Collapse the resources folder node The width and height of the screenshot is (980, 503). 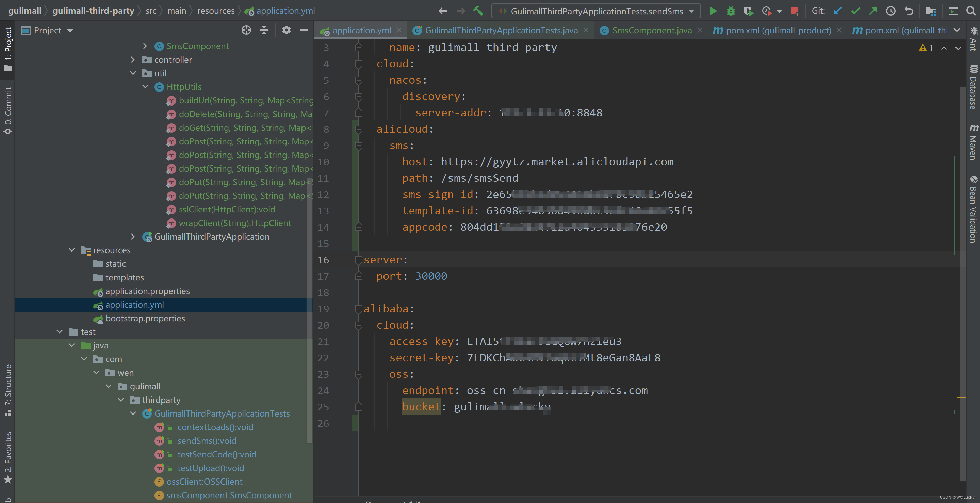72,250
